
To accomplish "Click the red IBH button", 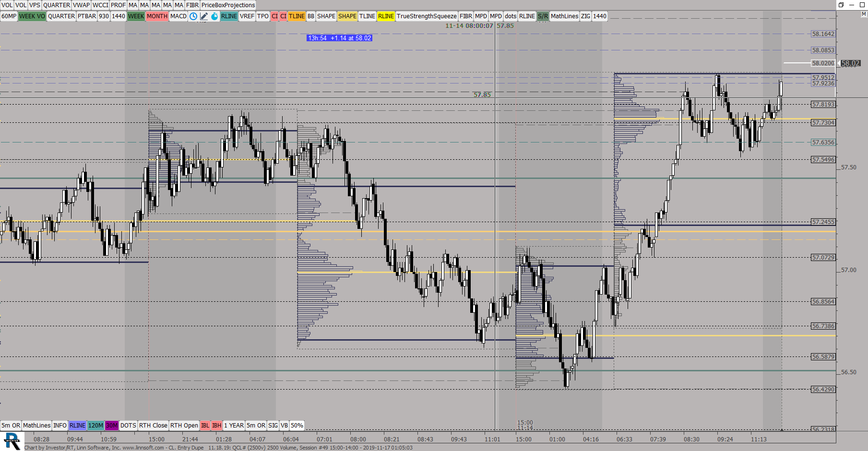I will (216, 426).
